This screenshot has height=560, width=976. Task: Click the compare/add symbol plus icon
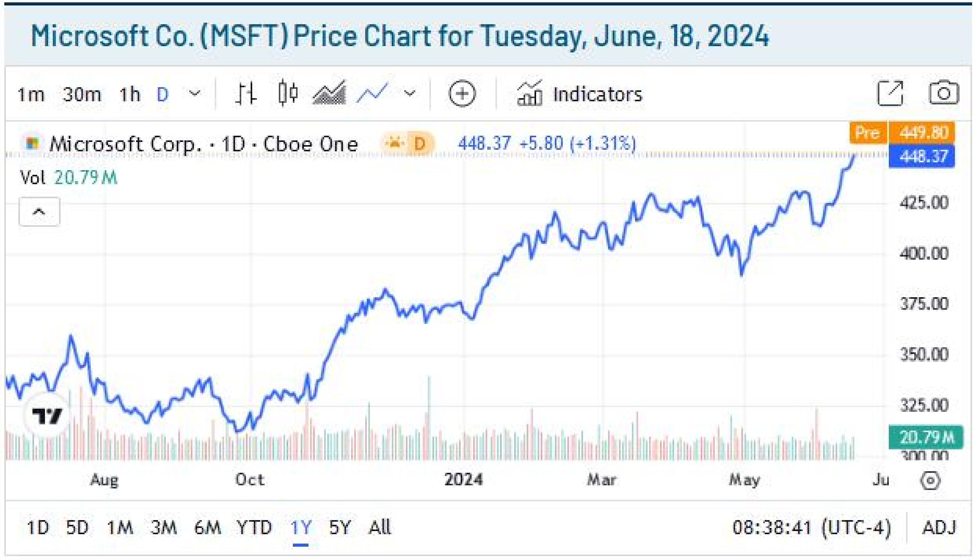point(462,94)
